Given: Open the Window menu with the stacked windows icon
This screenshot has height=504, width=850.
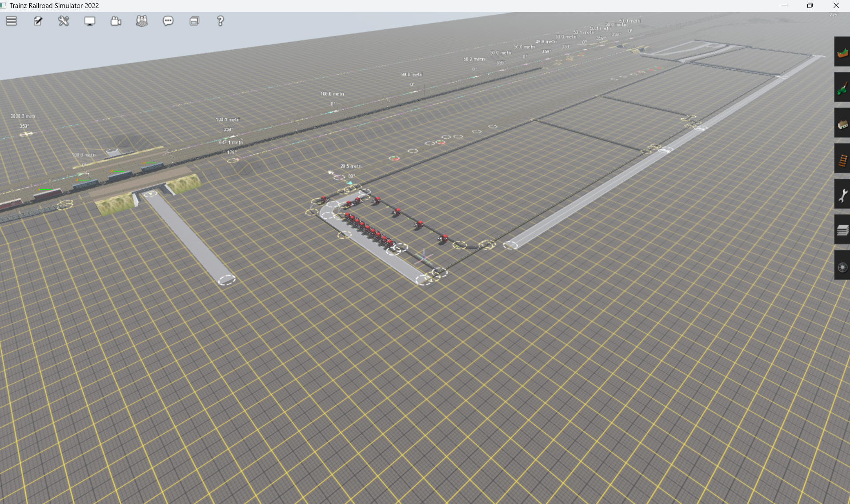Looking at the screenshot, I should [194, 21].
